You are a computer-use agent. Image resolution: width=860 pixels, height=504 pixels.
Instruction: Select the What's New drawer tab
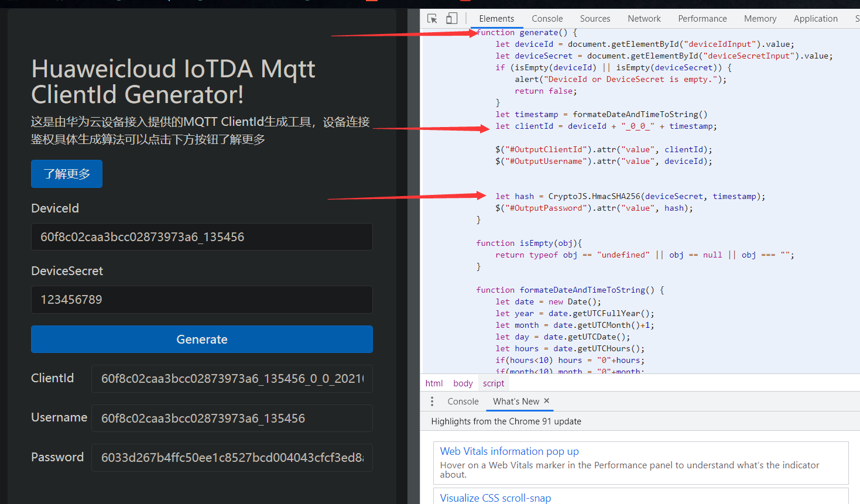pyautogui.click(x=516, y=402)
